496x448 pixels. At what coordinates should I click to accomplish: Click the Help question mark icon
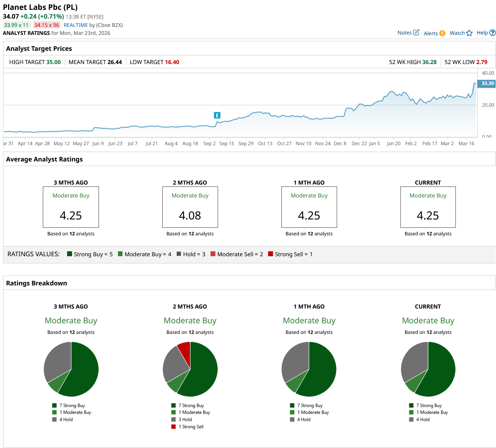[492, 33]
